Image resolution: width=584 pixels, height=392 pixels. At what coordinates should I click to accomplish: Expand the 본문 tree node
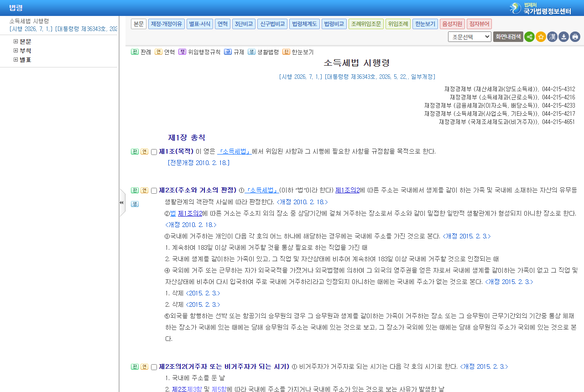click(16, 41)
